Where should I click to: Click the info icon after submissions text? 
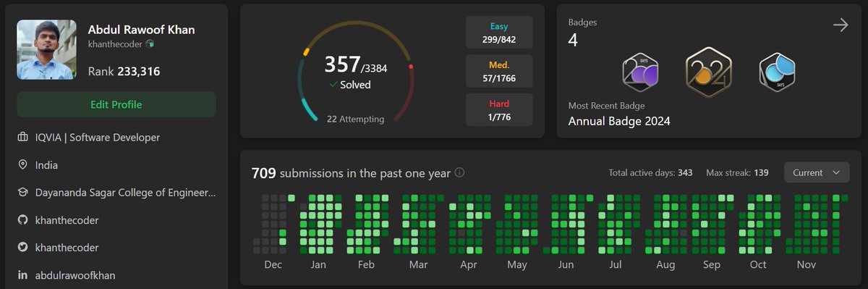[459, 173]
